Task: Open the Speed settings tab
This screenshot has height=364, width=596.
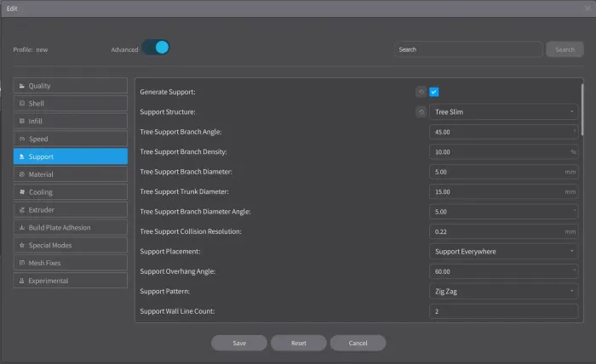Action: pos(71,139)
